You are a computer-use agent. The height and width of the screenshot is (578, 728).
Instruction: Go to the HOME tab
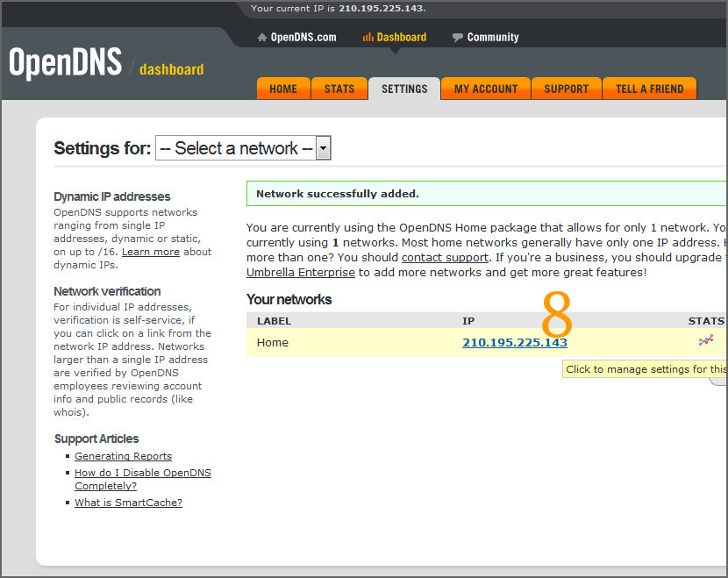283,89
